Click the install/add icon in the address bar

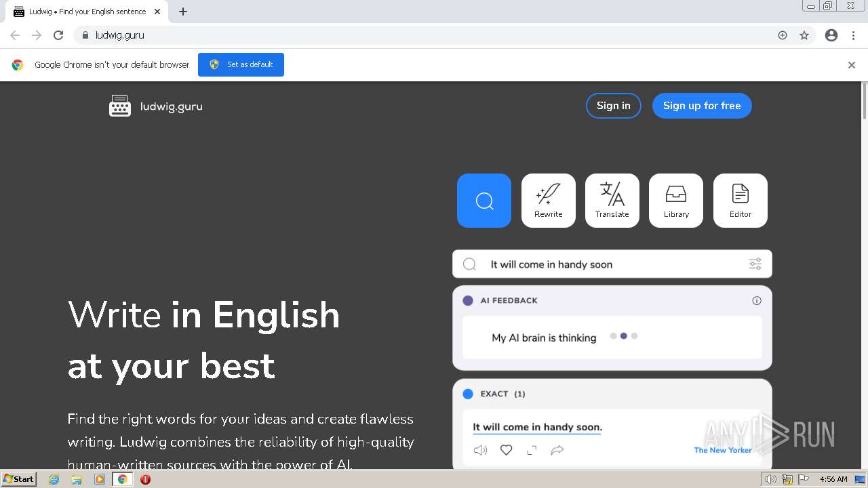[783, 35]
